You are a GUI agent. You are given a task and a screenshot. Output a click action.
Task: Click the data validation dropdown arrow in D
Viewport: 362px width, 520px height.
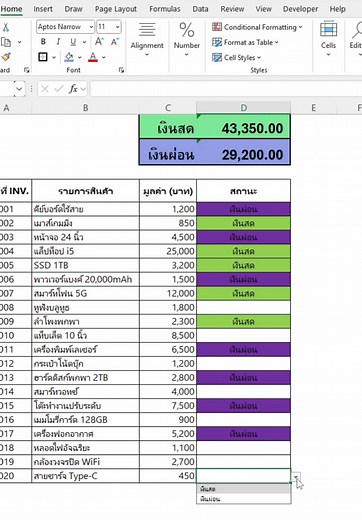tap(296, 477)
